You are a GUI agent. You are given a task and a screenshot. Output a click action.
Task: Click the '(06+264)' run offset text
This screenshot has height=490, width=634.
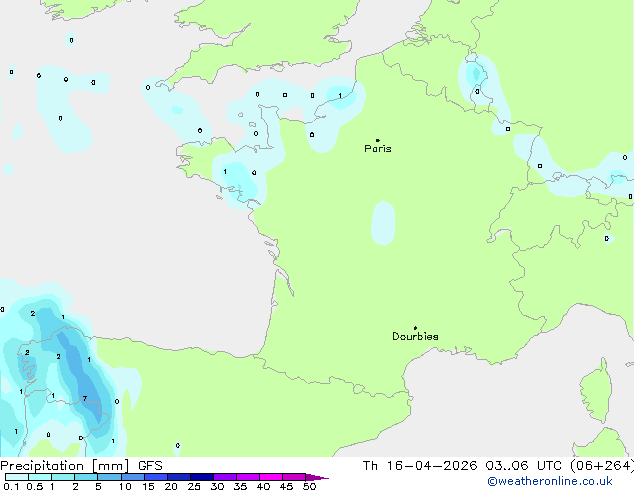(602, 466)
